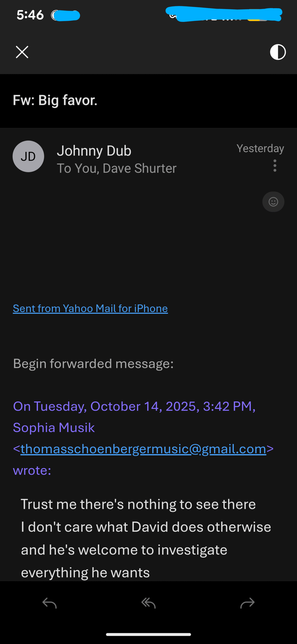Tap the quoted text Trust me there's nothing

pyautogui.click(x=138, y=504)
